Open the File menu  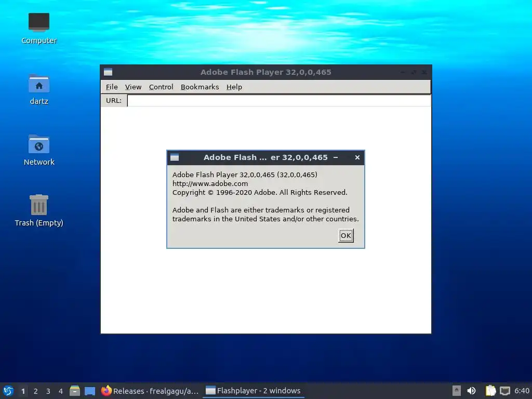click(x=112, y=87)
